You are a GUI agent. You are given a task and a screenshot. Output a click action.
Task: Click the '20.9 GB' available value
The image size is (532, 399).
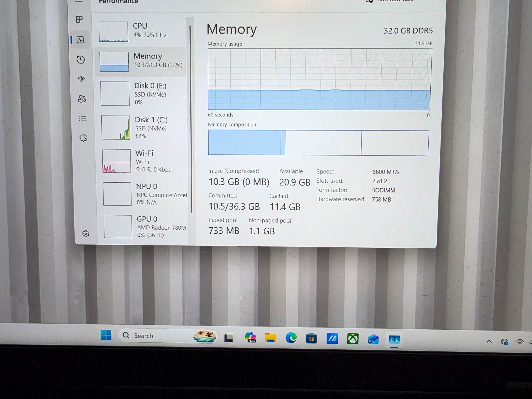click(295, 182)
